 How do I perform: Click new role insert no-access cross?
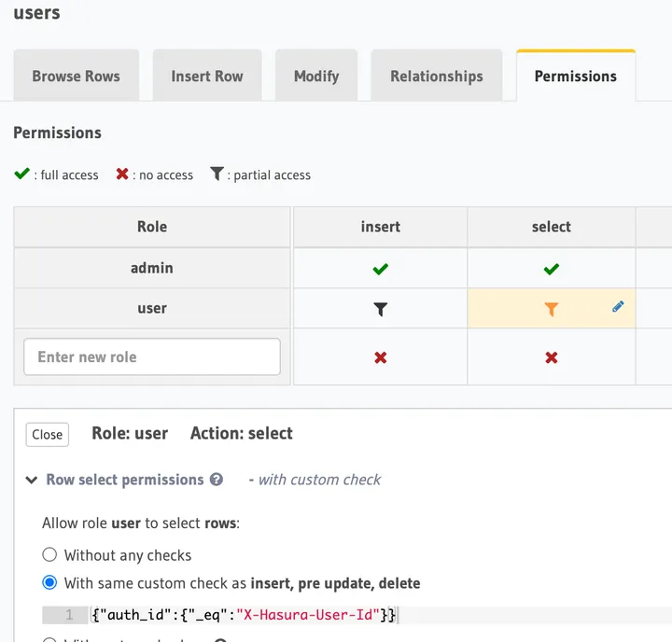380,357
